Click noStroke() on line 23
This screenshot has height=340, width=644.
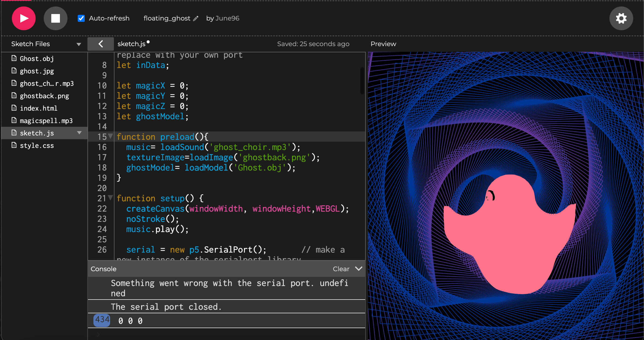[x=152, y=219]
